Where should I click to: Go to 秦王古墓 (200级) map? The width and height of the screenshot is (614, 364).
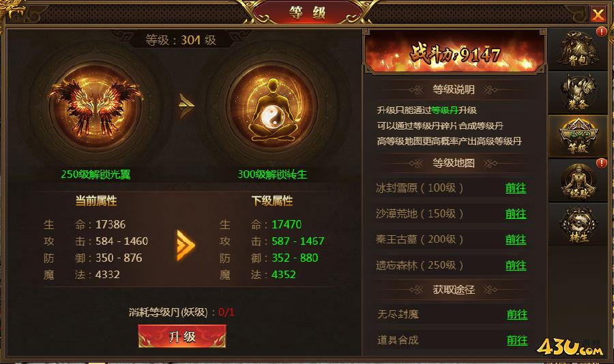(x=516, y=239)
